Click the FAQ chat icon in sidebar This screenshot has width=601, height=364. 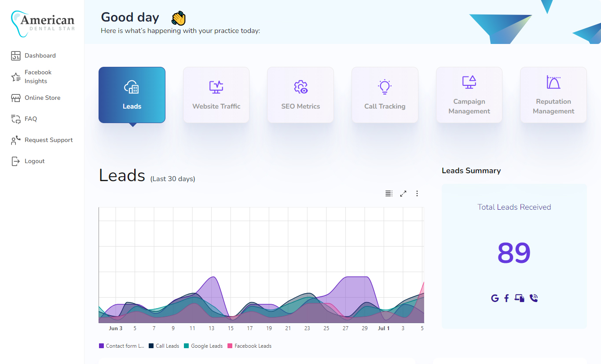coord(16,119)
